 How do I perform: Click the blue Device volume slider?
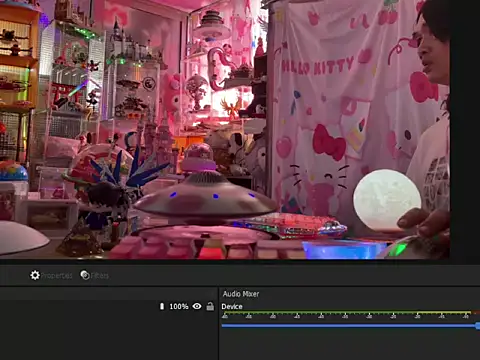[x=351, y=325]
